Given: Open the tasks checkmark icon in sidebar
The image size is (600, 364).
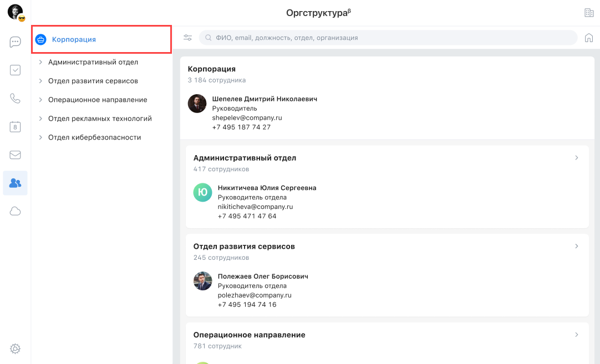Looking at the screenshot, I should tap(16, 70).
